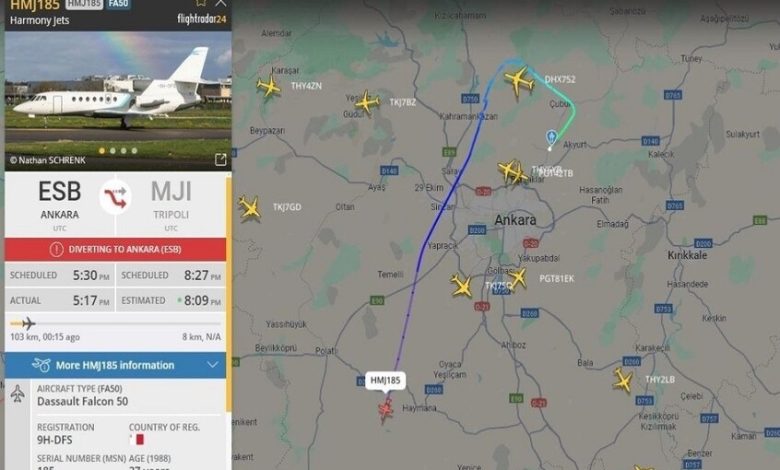
Task: Show the second aircraft photo dot
Action: [x=113, y=151]
